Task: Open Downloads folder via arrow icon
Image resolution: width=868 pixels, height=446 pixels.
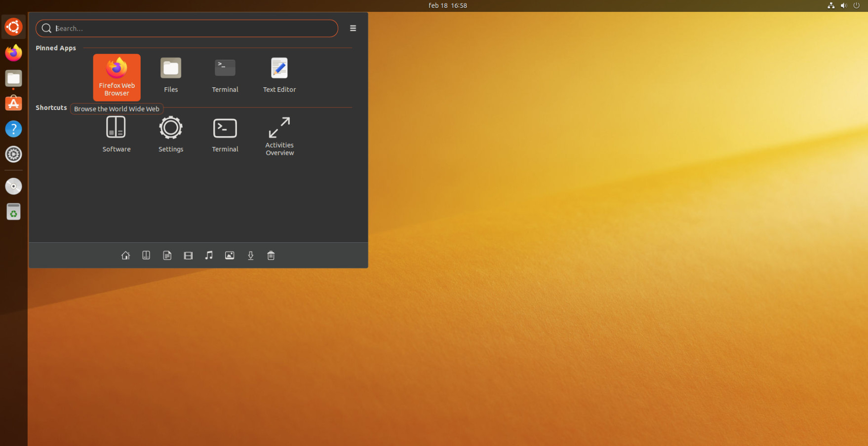Action: click(251, 256)
